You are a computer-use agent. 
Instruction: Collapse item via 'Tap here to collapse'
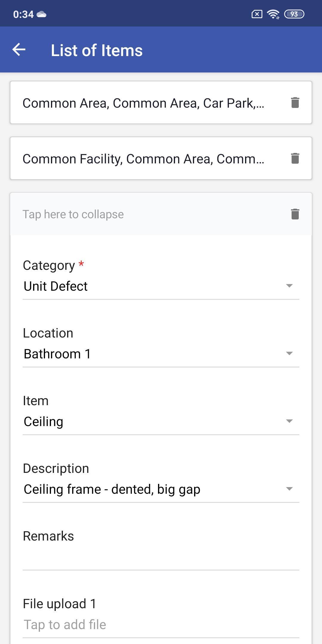pos(73,214)
